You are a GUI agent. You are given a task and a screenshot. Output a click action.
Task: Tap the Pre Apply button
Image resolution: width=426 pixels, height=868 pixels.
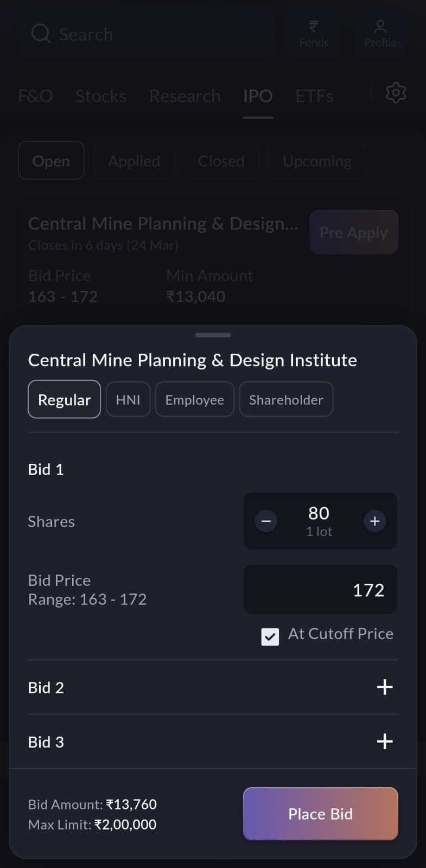point(353,232)
